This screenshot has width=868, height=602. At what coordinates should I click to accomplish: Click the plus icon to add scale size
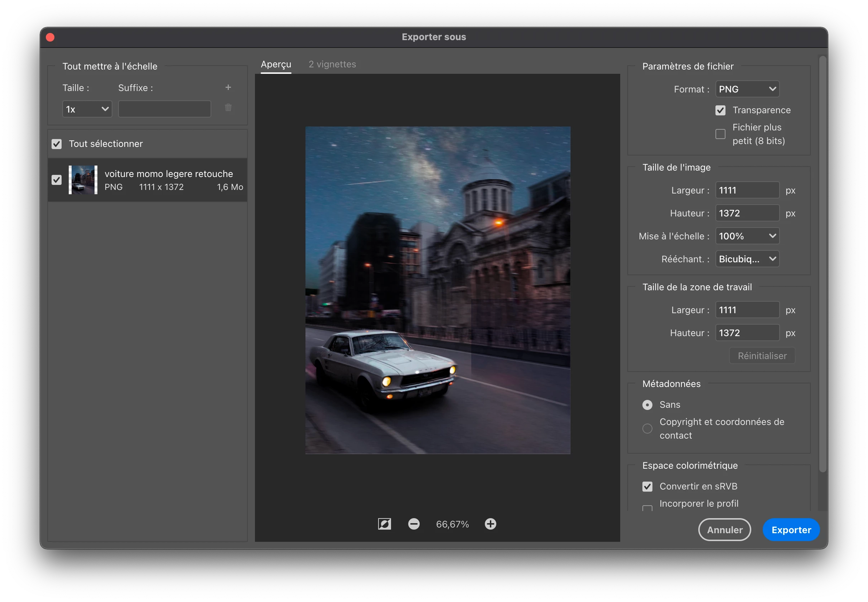[x=228, y=87]
